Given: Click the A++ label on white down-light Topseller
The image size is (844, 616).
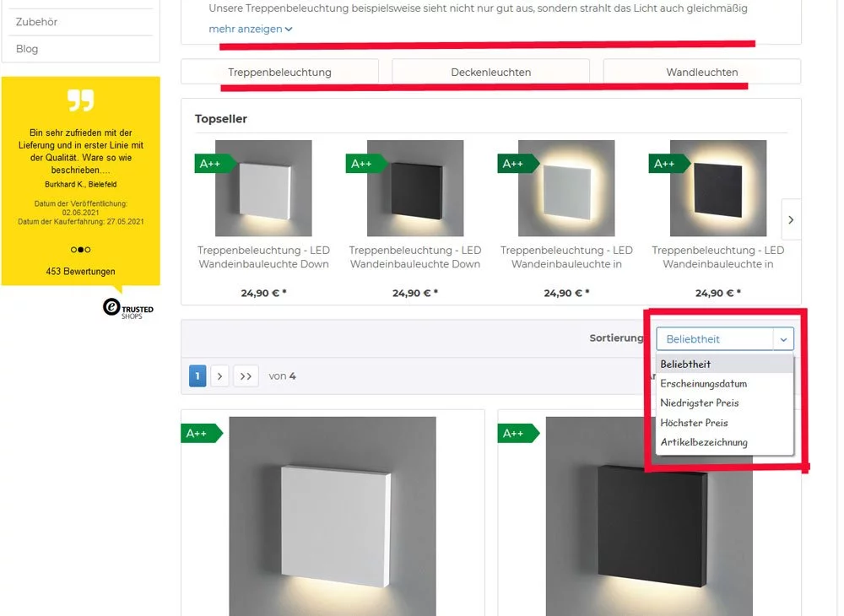Looking at the screenshot, I should point(214,164).
